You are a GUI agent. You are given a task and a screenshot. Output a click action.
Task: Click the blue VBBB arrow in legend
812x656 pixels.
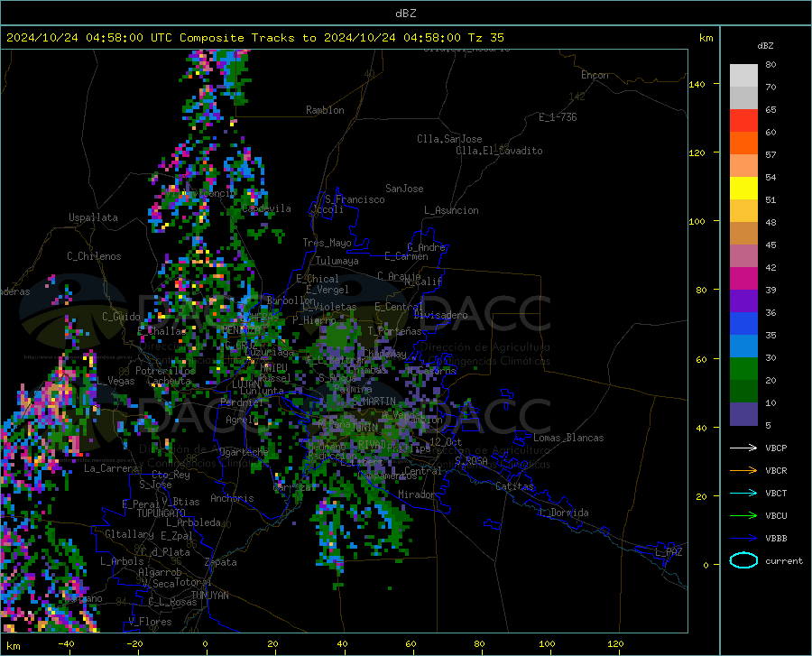(743, 539)
